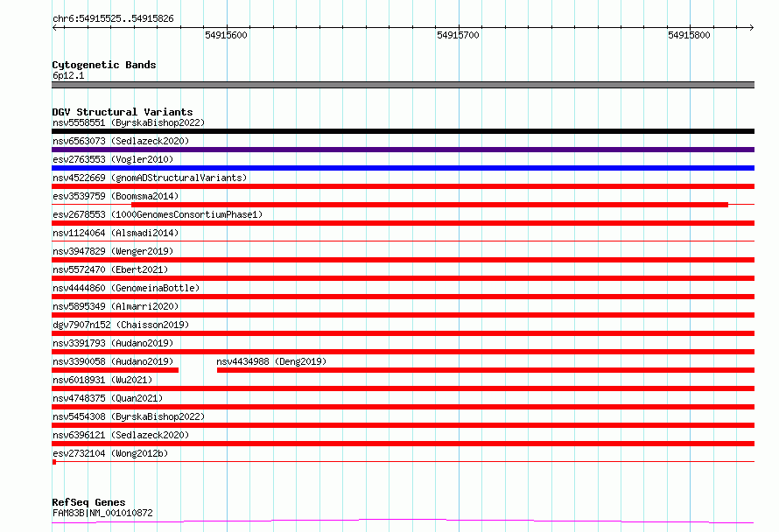Click variant label nsv6563073 (Sedlazeck2020)

click(121, 141)
